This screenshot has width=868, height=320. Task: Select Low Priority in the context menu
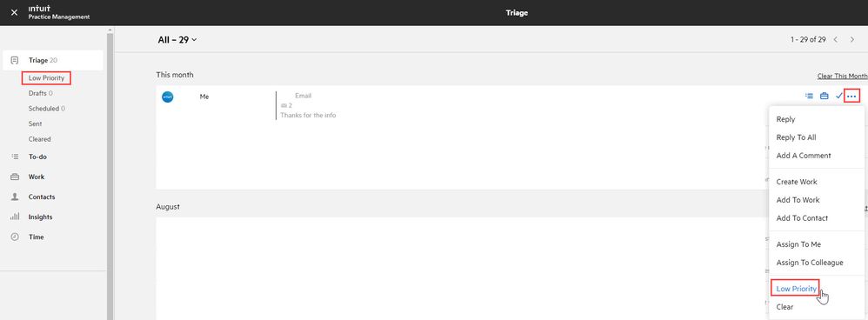click(x=796, y=289)
